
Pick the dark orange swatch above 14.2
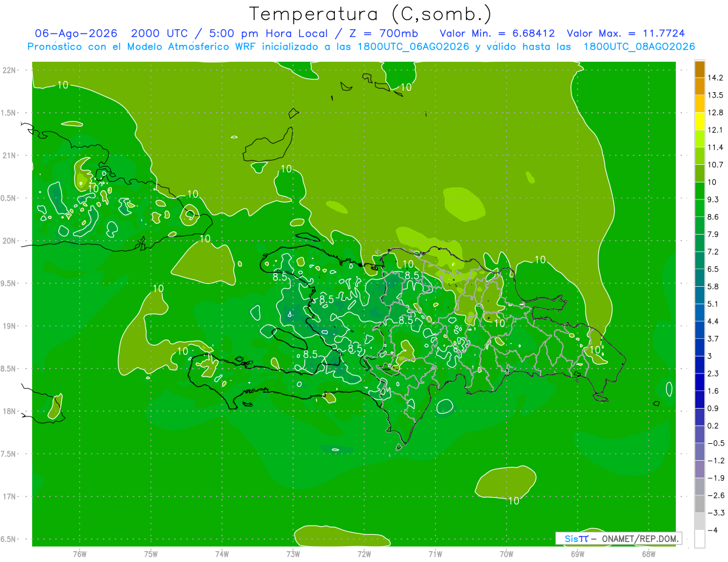(699, 69)
